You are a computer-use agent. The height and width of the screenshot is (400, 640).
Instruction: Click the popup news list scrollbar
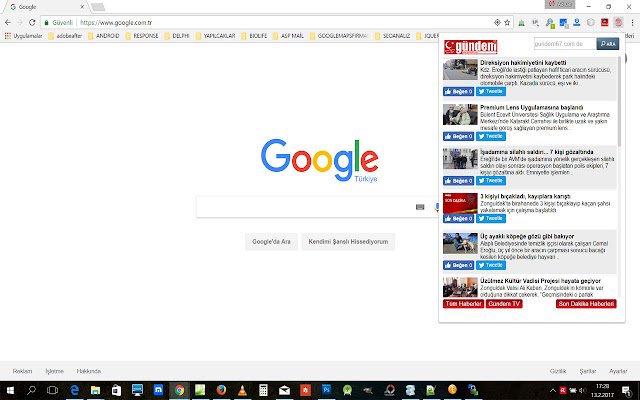(620, 101)
